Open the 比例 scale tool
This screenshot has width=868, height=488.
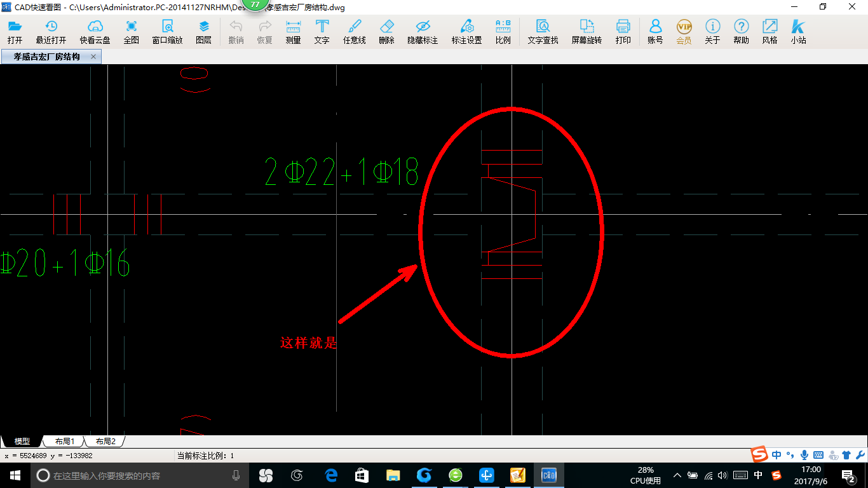503,32
